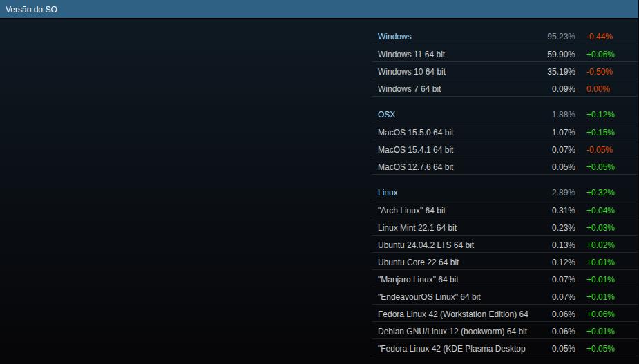Click the 'Fedora Linux 42 (Workstation Edition)' row label
Viewport: 639px width, 364px height.
click(452, 314)
